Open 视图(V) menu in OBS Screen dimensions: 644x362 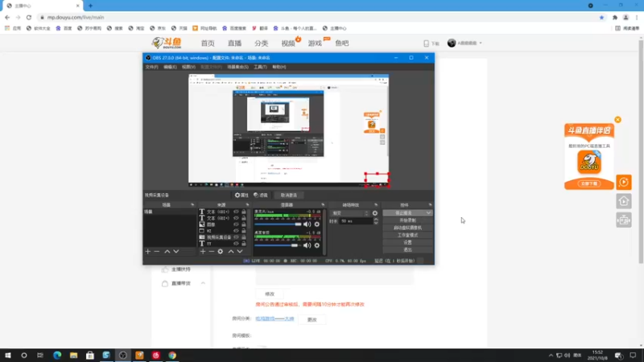point(188,67)
